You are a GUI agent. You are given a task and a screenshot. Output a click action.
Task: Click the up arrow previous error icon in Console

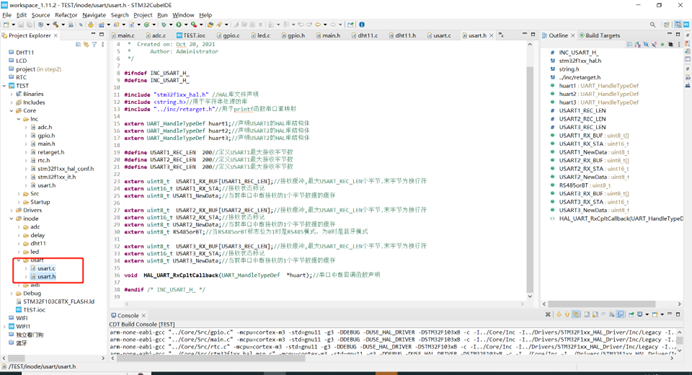click(567, 315)
